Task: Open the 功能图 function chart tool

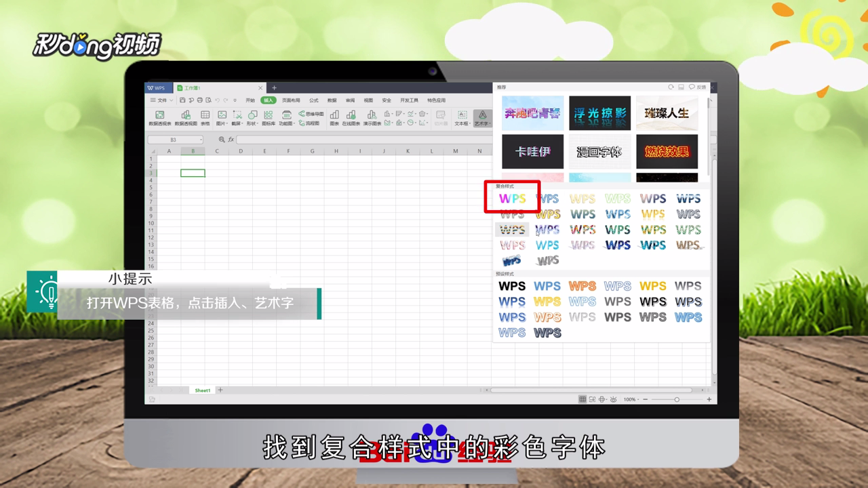Action: click(x=286, y=118)
